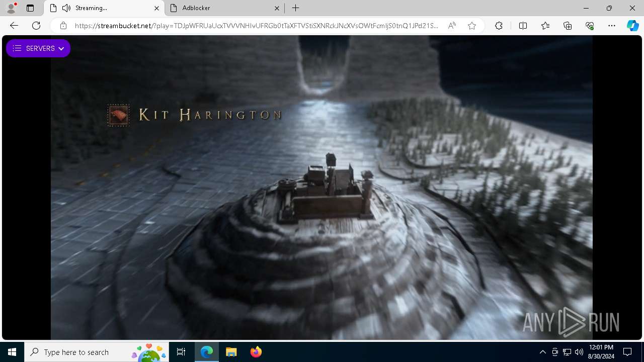The height and width of the screenshot is (362, 644).
Task: Click the streambucket.net address bar
Action: 256,26
